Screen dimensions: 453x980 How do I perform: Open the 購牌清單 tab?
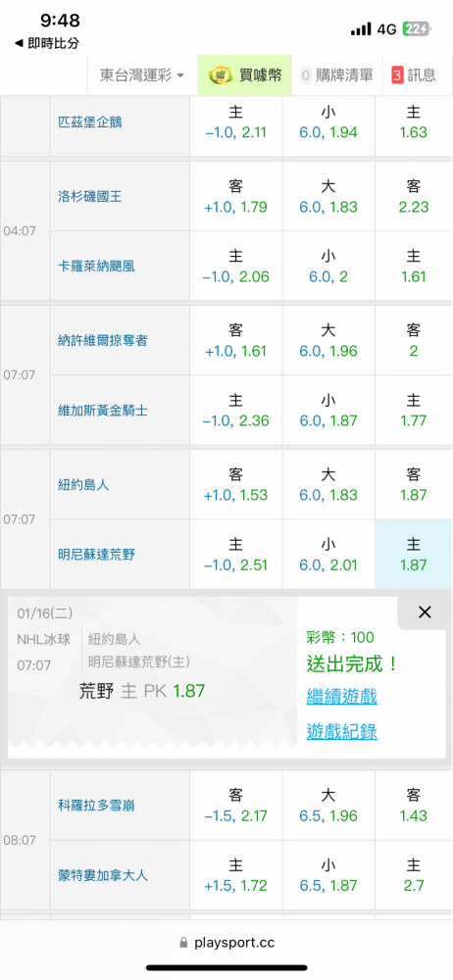pos(337,75)
